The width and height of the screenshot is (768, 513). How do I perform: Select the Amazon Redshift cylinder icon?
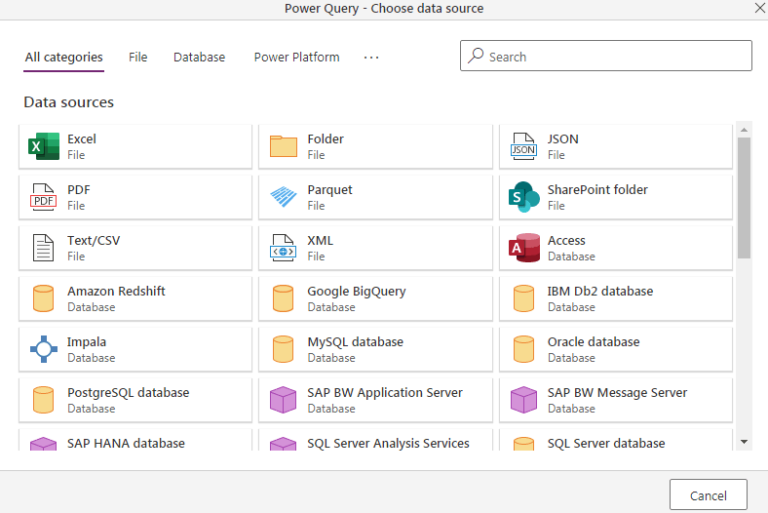pyautogui.click(x=44, y=298)
